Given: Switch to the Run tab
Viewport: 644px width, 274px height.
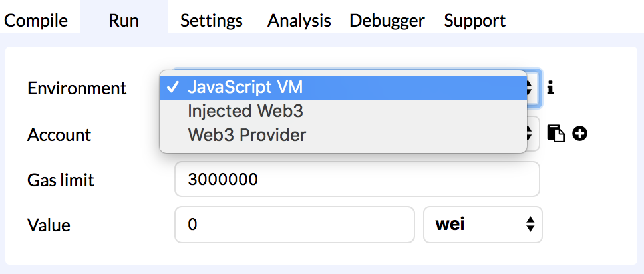Looking at the screenshot, I should click(x=124, y=20).
